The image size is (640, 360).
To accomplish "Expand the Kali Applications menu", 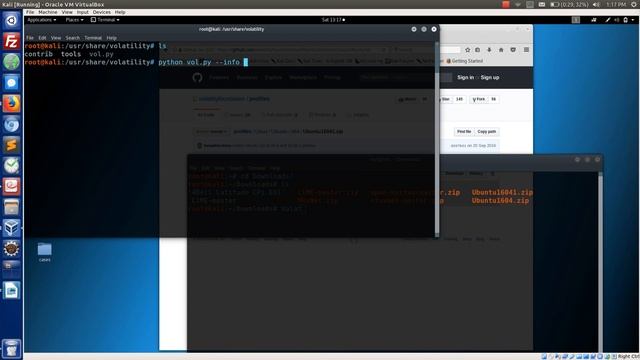I will tap(42, 20).
